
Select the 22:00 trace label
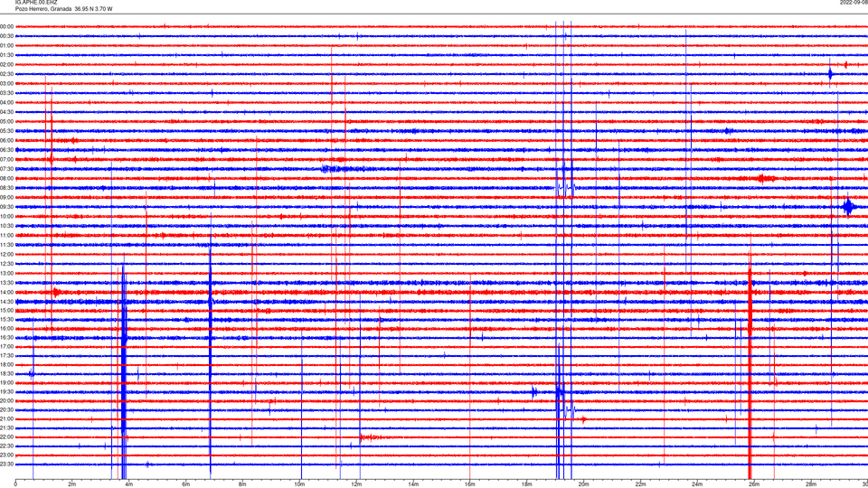[6, 437]
